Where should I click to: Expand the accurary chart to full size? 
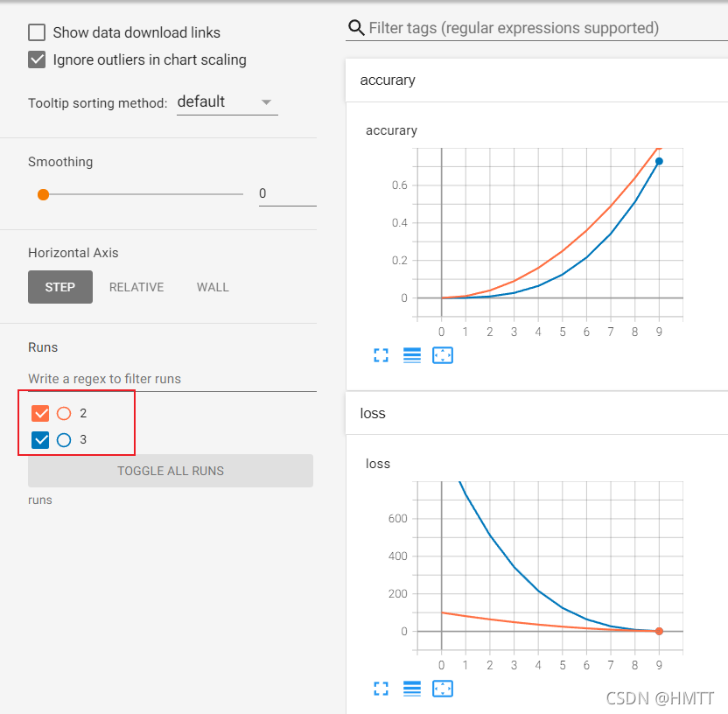(381, 355)
